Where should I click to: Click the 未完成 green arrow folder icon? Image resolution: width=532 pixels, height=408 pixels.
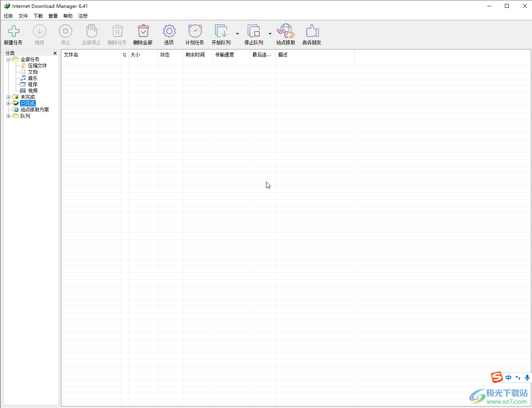pos(16,97)
